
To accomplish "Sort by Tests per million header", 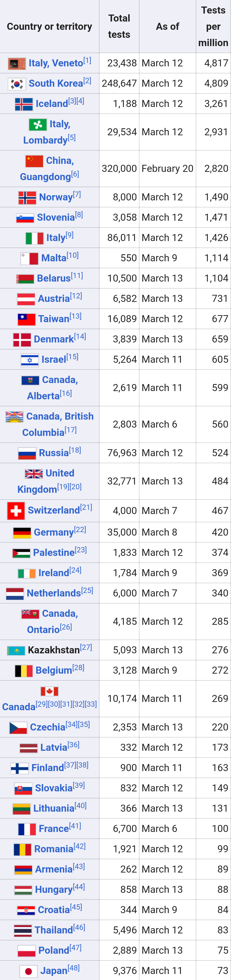I will pos(213,26).
